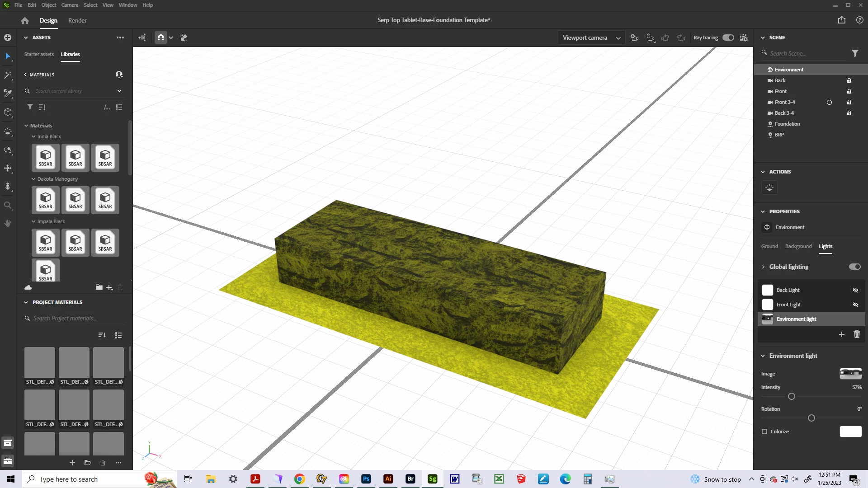Enable the Colorize checkbox
Screen dimensions: 868x488
(x=764, y=432)
